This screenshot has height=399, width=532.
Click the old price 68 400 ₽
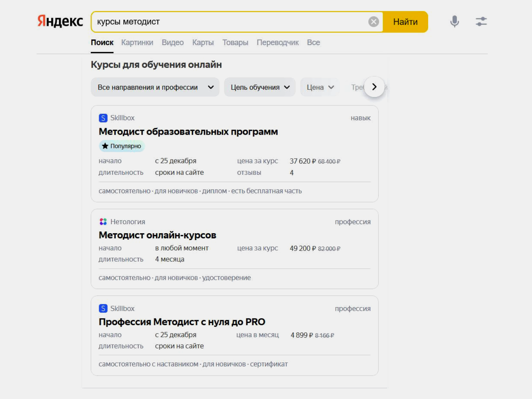point(329,162)
